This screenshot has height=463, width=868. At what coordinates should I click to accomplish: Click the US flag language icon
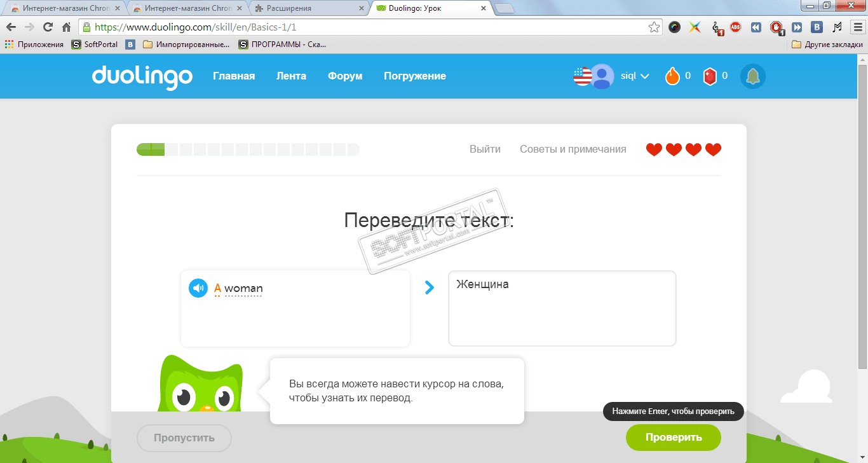(582, 76)
